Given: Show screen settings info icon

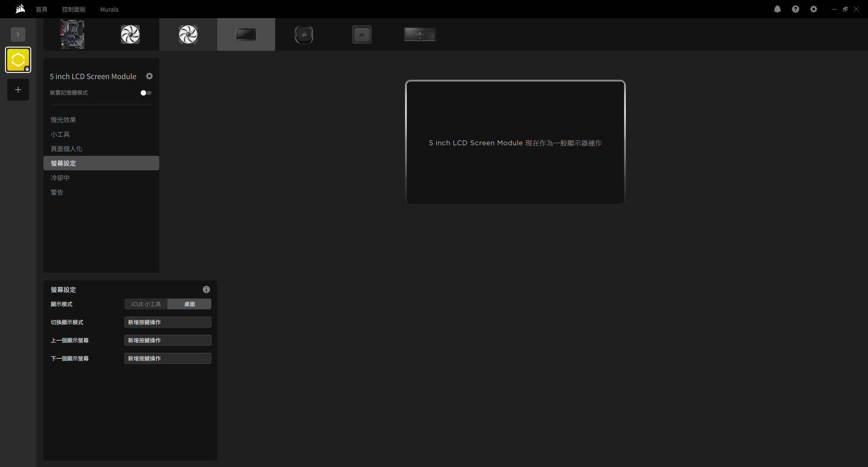Looking at the screenshot, I should (x=206, y=289).
